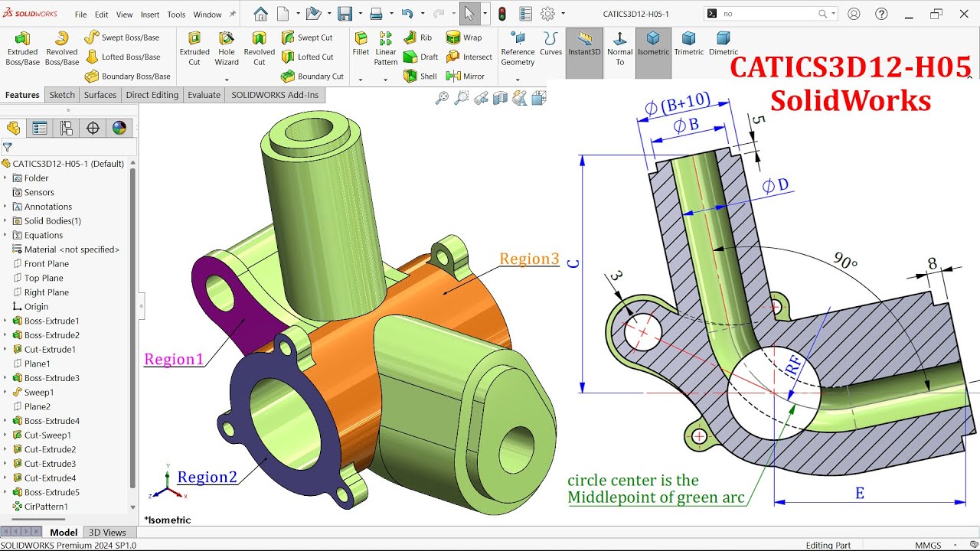Expand the Equations tree node
980x551 pixels.
tap(5, 235)
